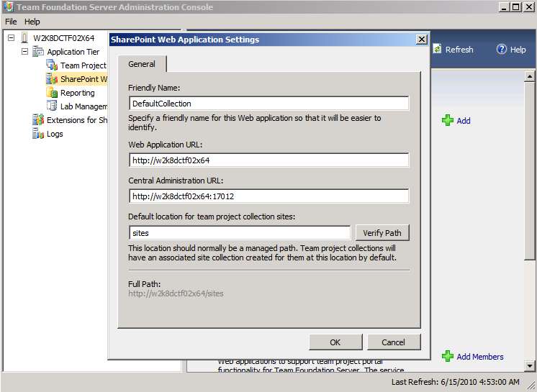
Task: Select Reporting tree item
Action: click(78, 93)
